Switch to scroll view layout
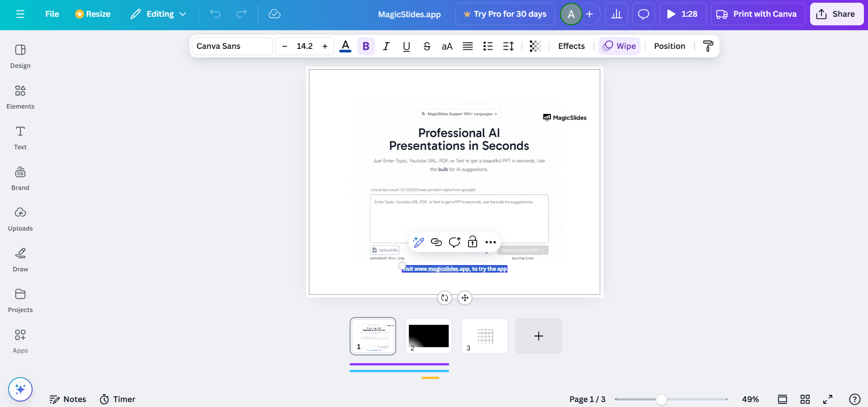Viewport: 868px width, 407px height. [x=783, y=399]
